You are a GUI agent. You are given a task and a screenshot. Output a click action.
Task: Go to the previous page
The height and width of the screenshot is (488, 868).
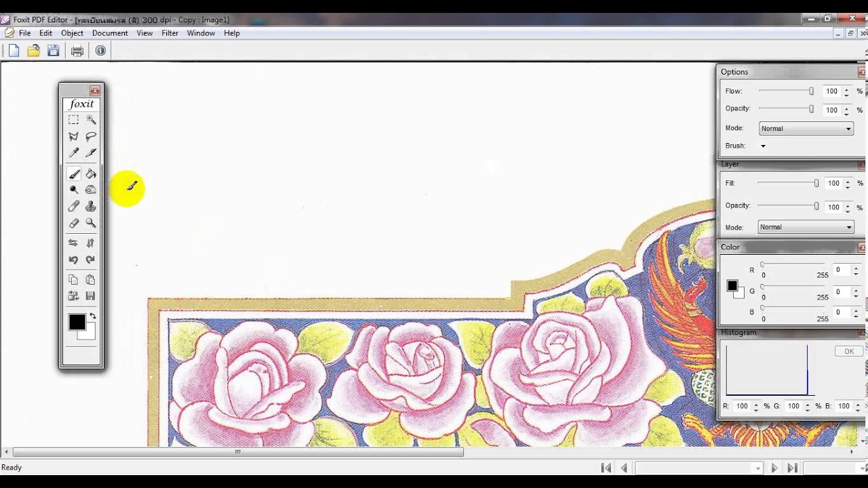pyautogui.click(x=624, y=468)
